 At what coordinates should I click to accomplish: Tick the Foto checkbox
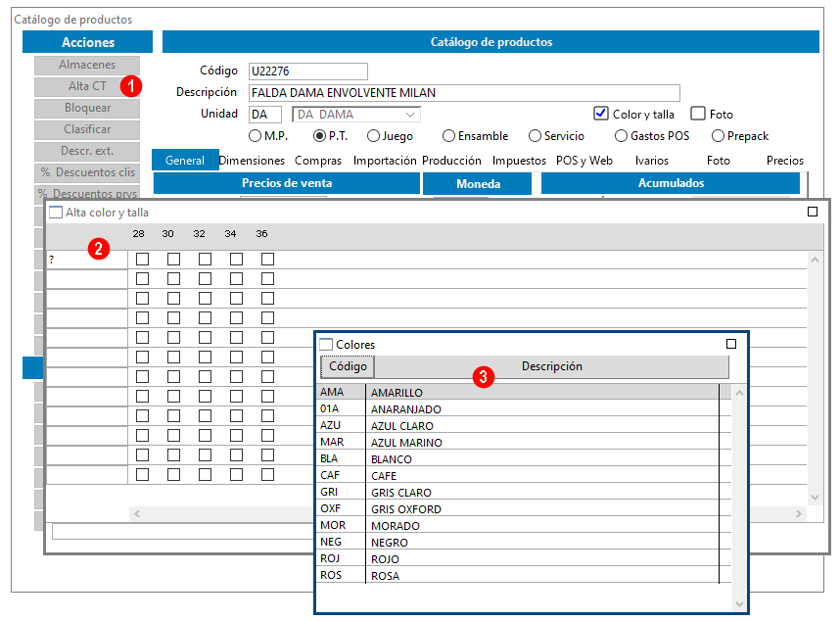coord(697,114)
